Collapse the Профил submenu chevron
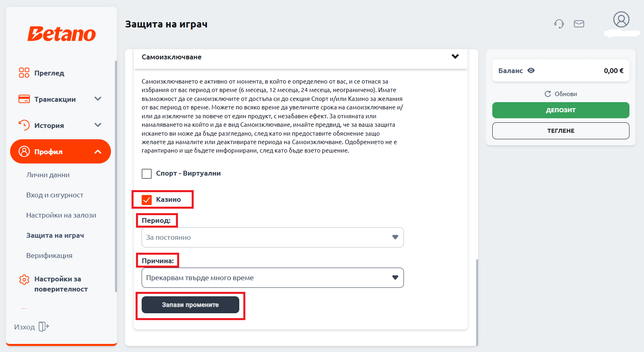 pos(98,152)
